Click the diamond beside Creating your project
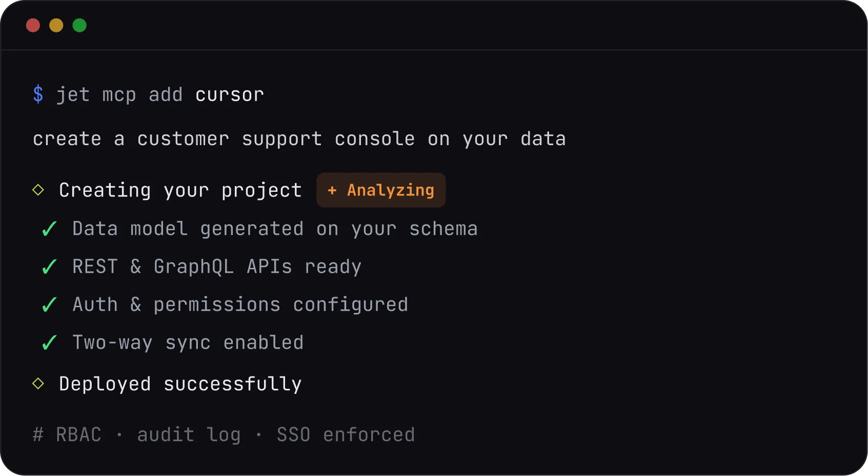 38,190
